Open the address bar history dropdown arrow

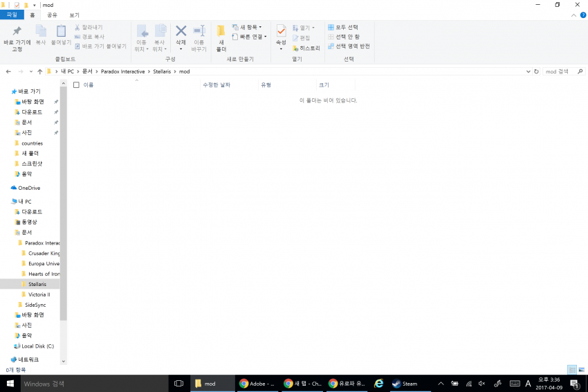527,71
